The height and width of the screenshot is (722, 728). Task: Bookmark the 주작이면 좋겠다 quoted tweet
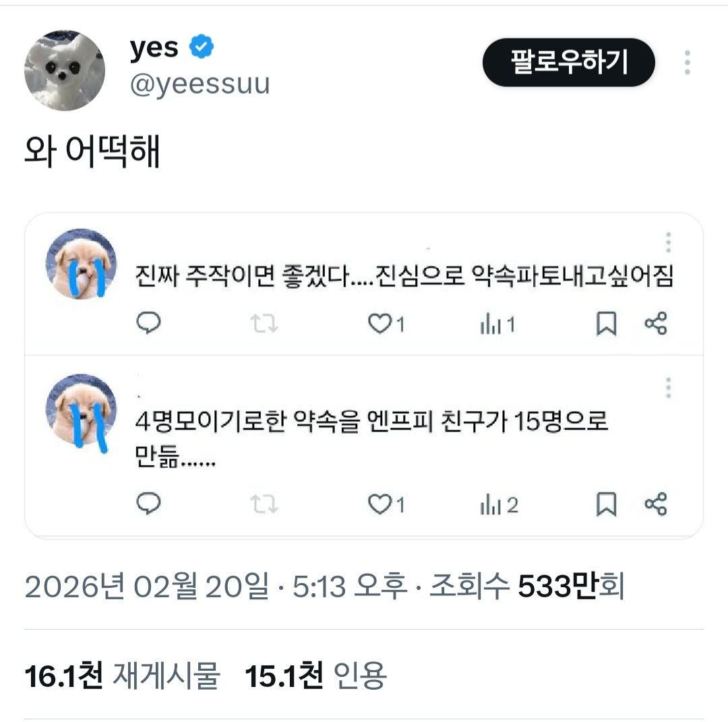coord(606,324)
